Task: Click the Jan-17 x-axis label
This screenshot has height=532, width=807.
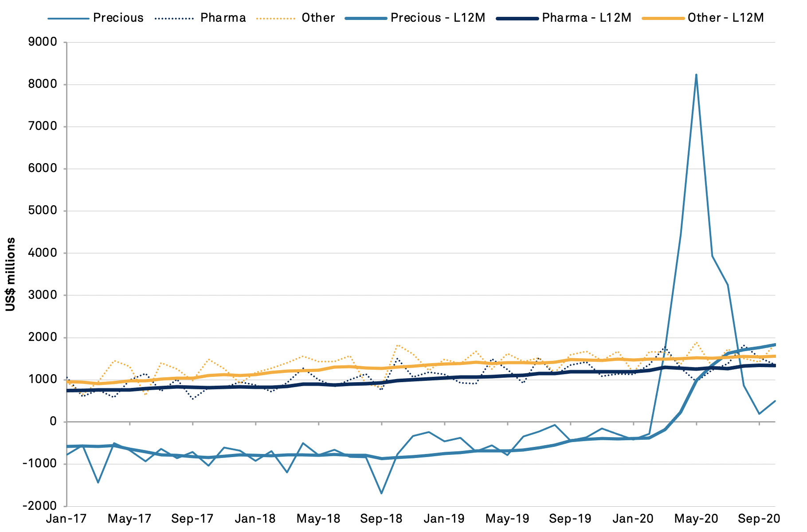Action: (67, 519)
